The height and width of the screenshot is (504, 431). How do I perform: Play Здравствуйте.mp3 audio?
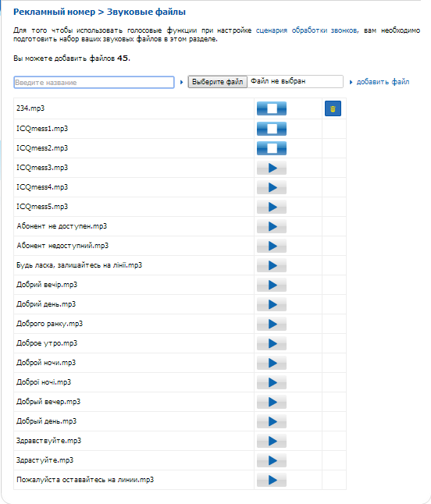272,441
